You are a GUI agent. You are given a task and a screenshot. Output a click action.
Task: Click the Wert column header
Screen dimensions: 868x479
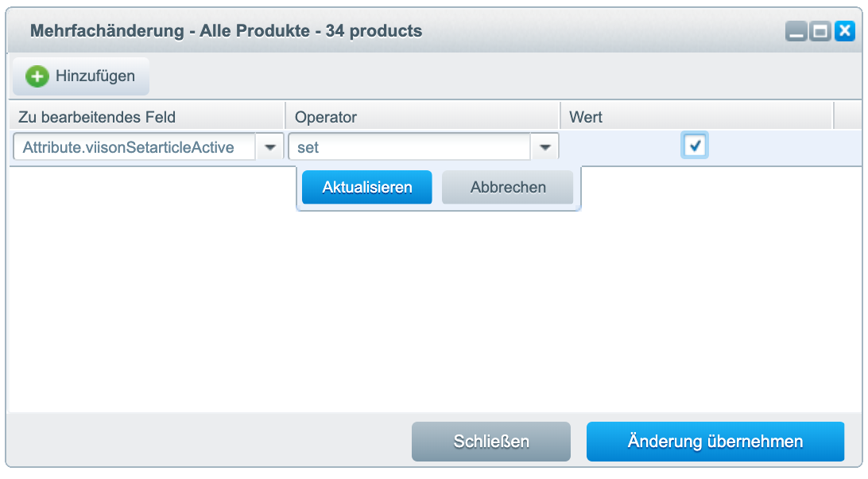pos(696,117)
